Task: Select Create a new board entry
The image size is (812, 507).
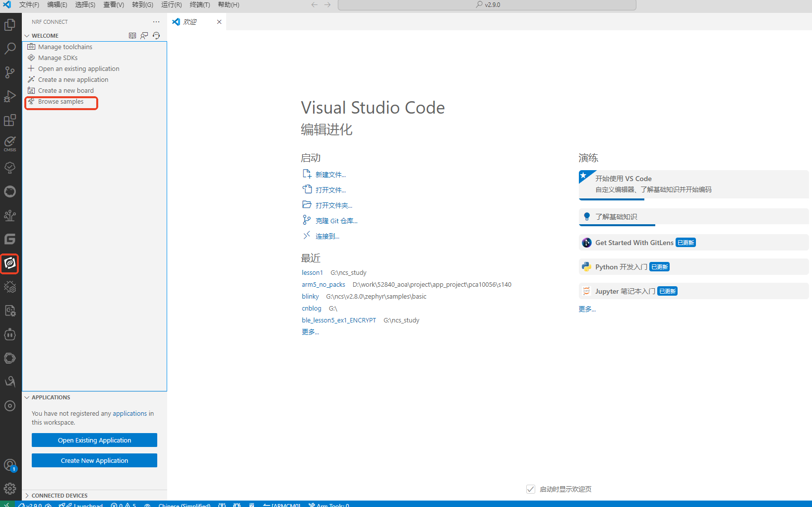Action: click(65, 90)
